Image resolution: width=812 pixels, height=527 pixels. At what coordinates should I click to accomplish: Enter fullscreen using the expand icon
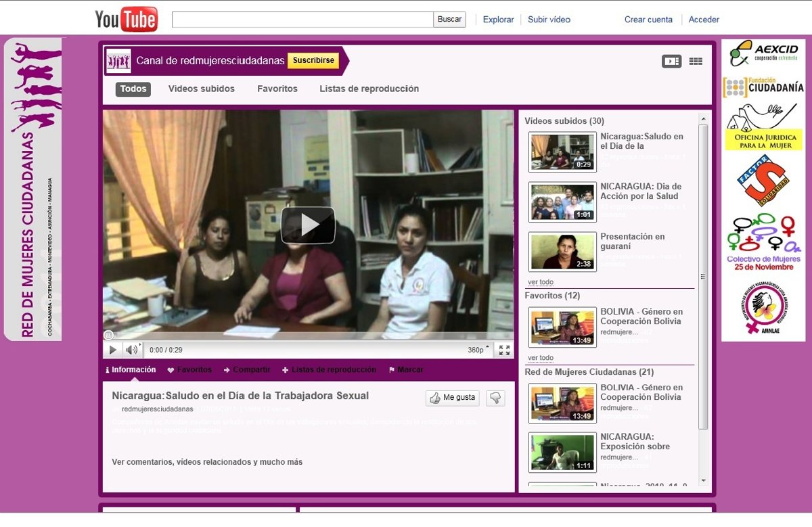click(504, 350)
